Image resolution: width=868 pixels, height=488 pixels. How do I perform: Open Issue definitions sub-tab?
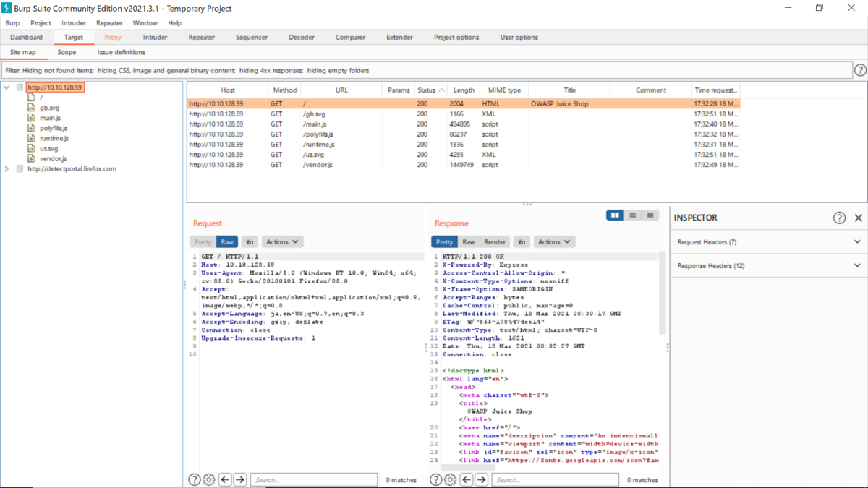pos(122,53)
